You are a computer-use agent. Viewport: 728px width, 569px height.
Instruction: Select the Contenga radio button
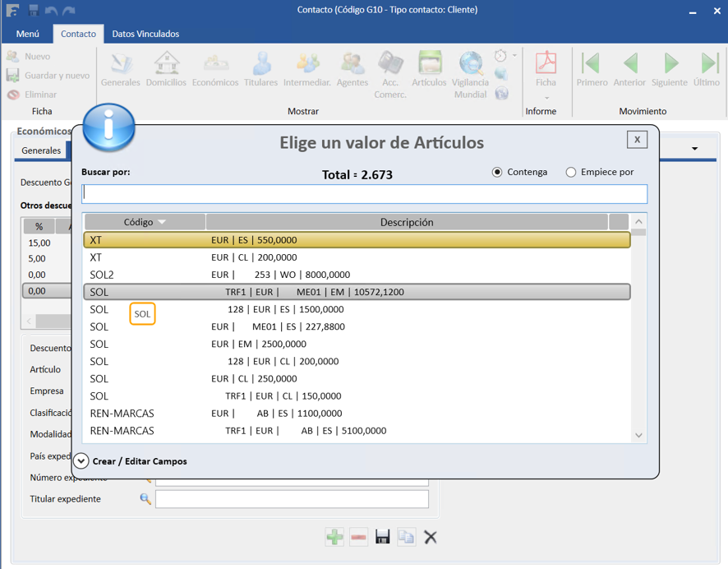pyautogui.click(x=497, y=173)
